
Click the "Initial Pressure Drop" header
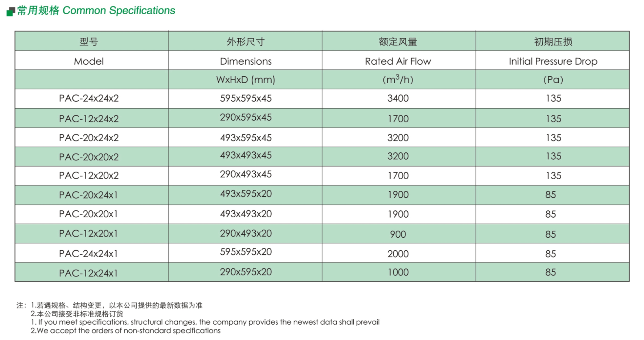pos(553,61)
